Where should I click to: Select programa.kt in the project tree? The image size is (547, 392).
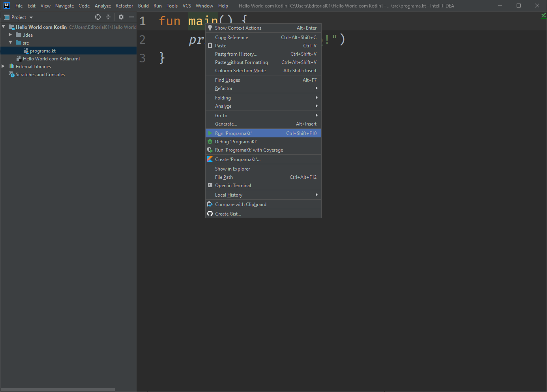pyautogui.click(x=43, y=51)
